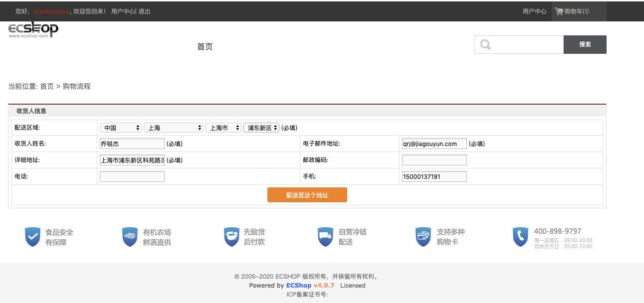Click the ECSHOP logo
The height and width of the screenshot is (303, 644).
click(x=33, y=30)
